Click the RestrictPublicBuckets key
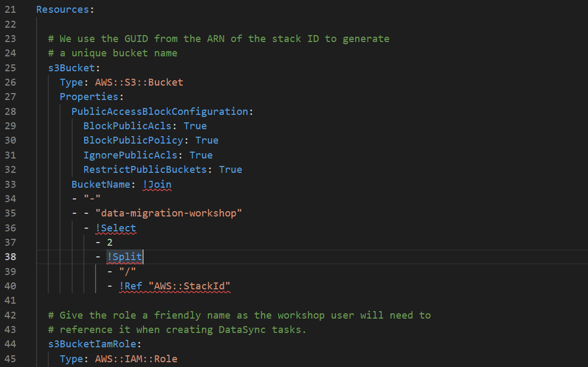The image size is (588, 367). point(145,170)
